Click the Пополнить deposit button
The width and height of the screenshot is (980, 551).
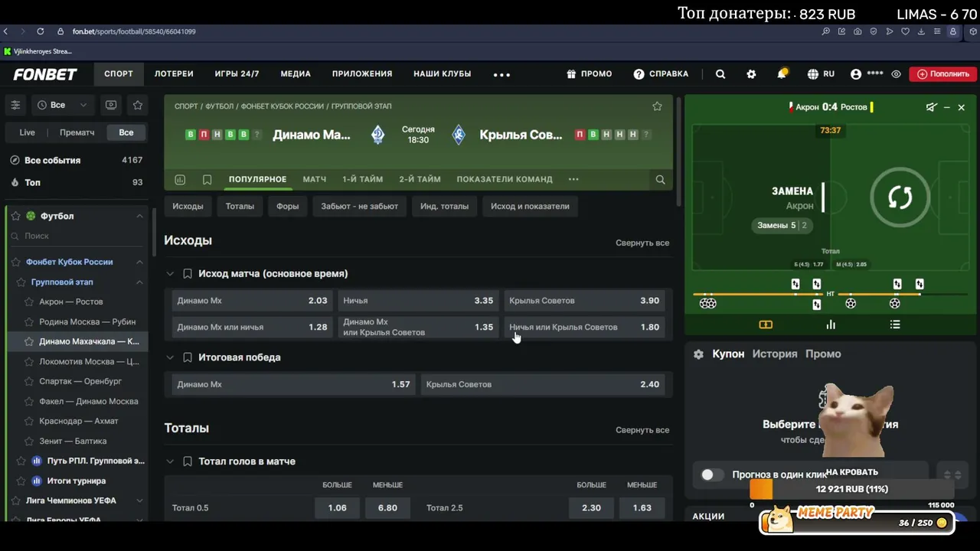pos(943,74)
